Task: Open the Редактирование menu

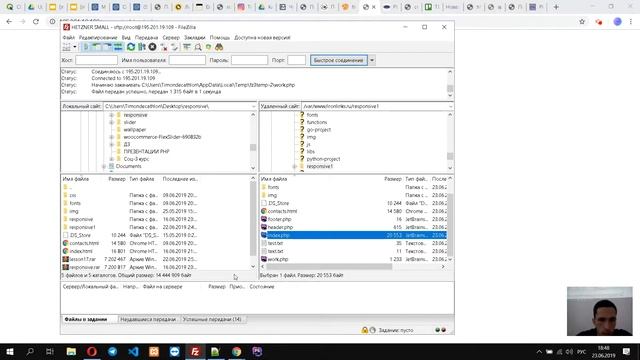Action: pos(98,38)
